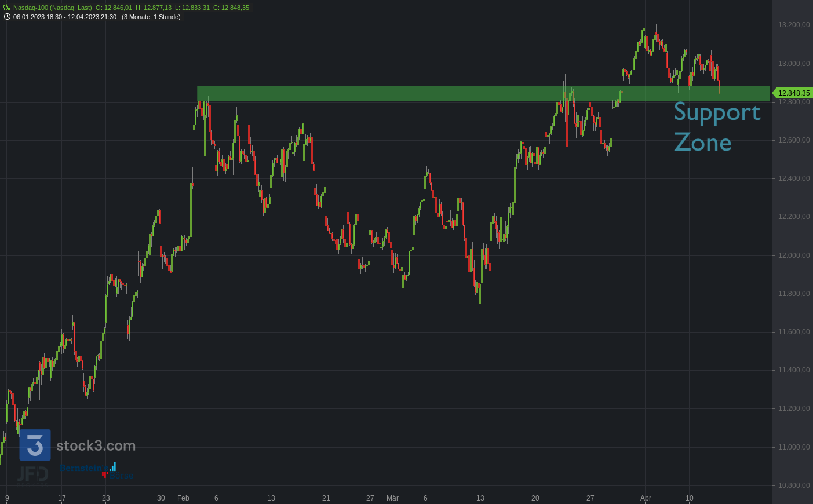Screen dimensions: 813x504
Task: Click the '(3 Monate, 1 Stunde)' timeframe label
Action: pyautogui.click(x=151, y=17)
